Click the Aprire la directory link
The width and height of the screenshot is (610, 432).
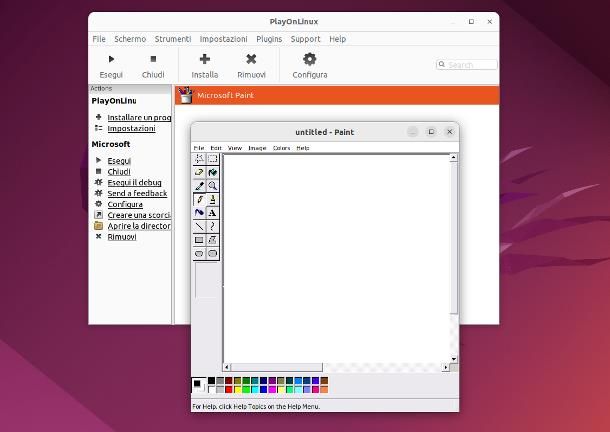(x=139, y=226)
